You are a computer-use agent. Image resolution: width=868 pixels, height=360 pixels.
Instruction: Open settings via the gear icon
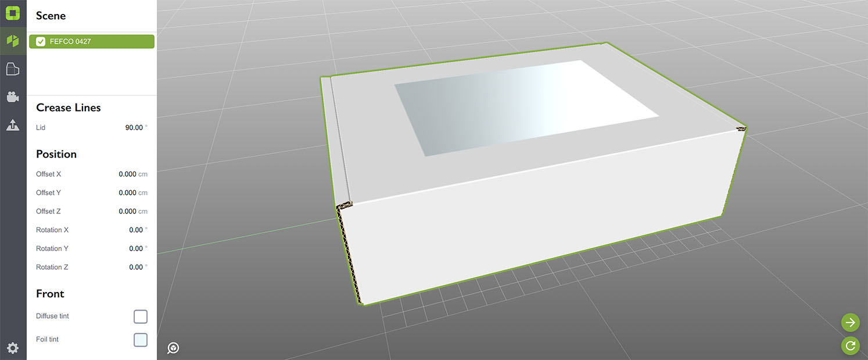(13, 348)
